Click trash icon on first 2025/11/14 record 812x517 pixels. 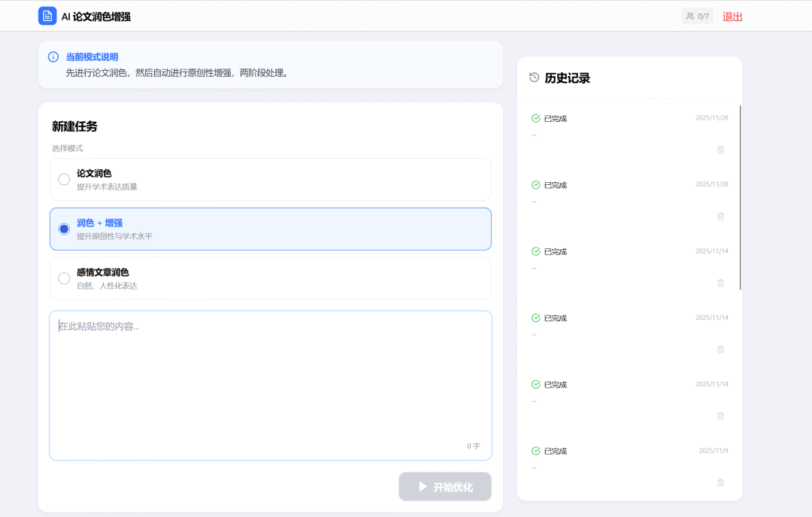click(x=720, y=283)
